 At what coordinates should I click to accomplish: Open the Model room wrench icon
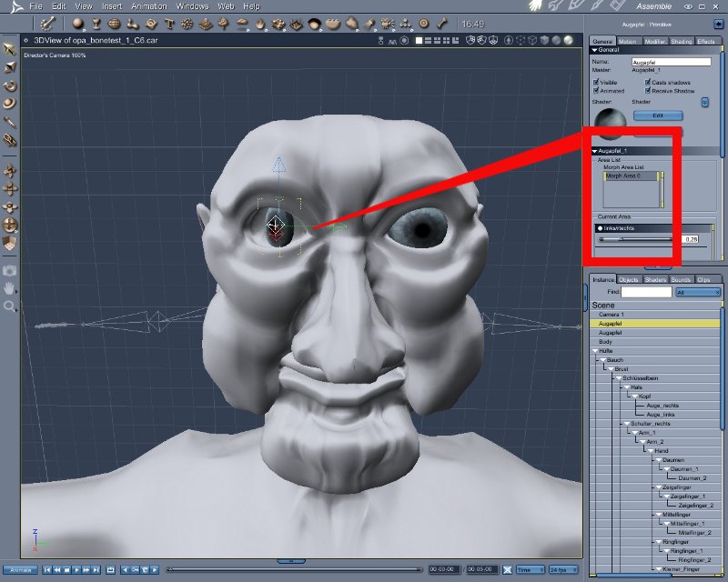[x=554, y=6]
